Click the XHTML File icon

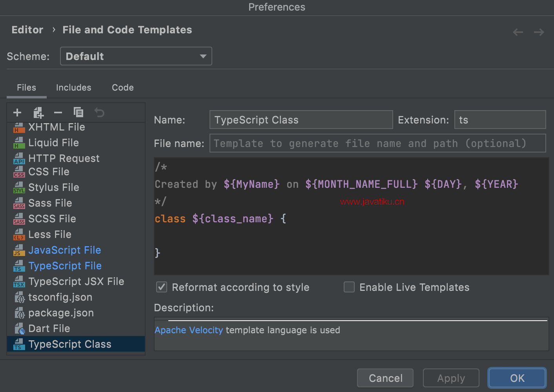pyautogui.click(x=19, y=128)
